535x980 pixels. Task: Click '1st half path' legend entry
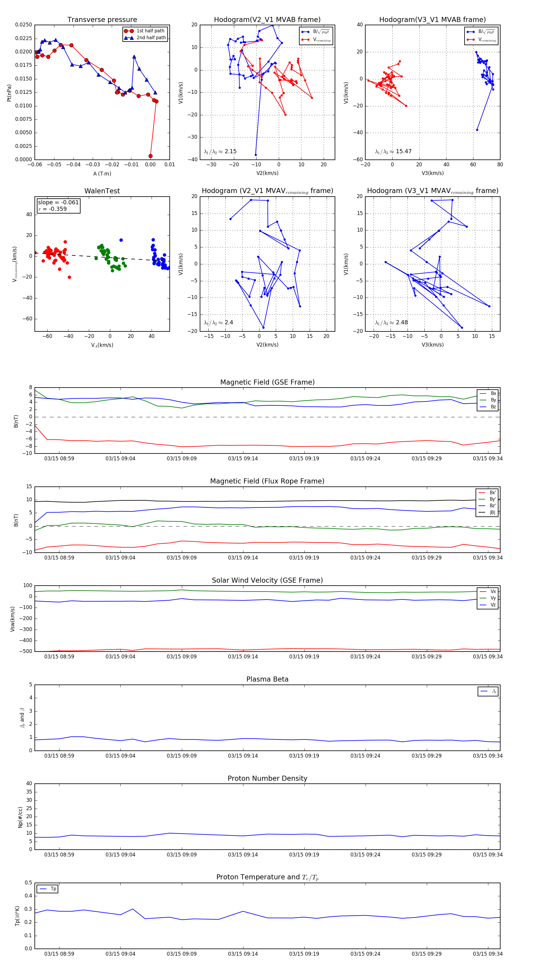pyautogui.click(x=145, y=31)
